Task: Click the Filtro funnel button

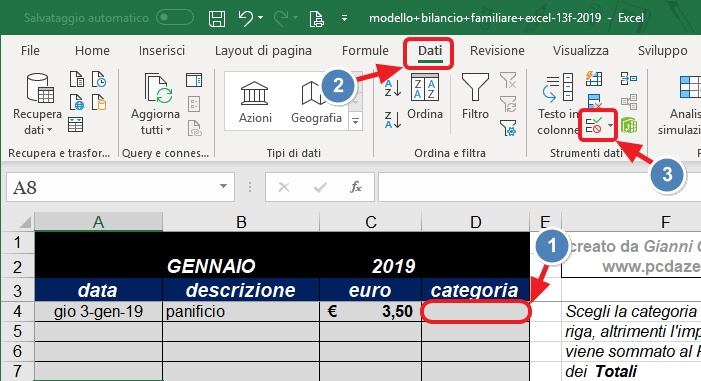Action: (475, 97)
